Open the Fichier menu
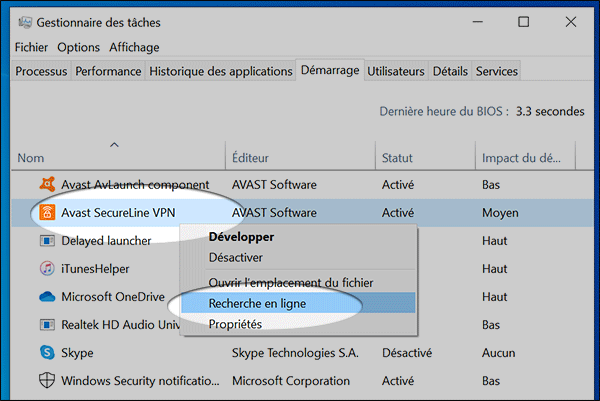This screenshot has width=600, height=401. point(32,47)
